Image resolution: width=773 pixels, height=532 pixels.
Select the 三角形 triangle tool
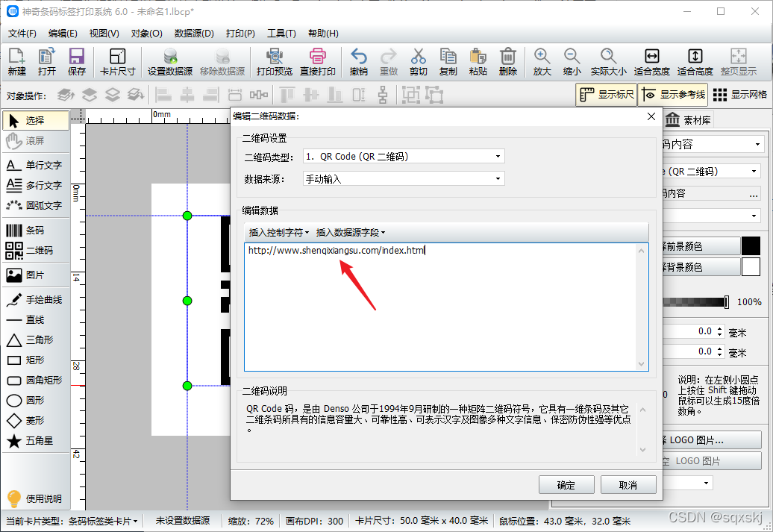pyautogui.click(x=35, y=339)
